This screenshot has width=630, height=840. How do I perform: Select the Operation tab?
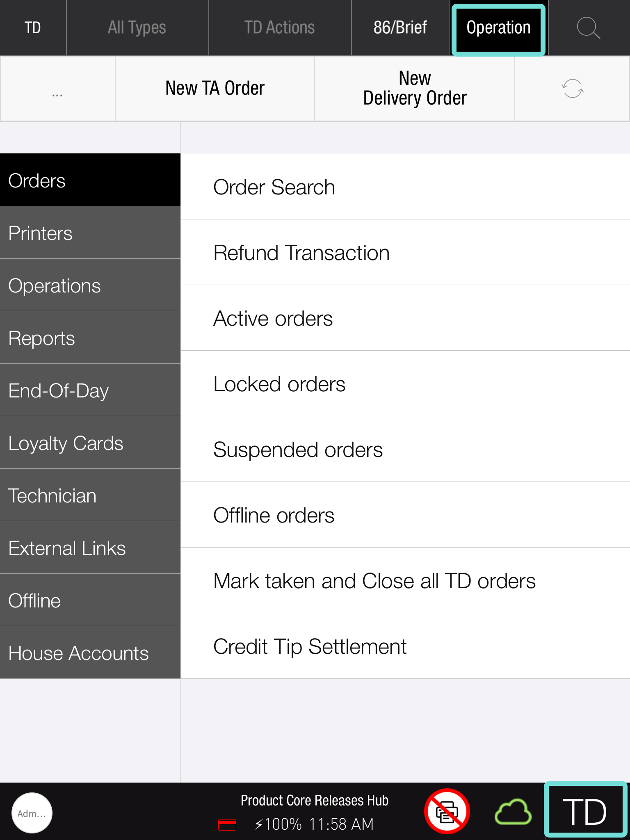498,29
